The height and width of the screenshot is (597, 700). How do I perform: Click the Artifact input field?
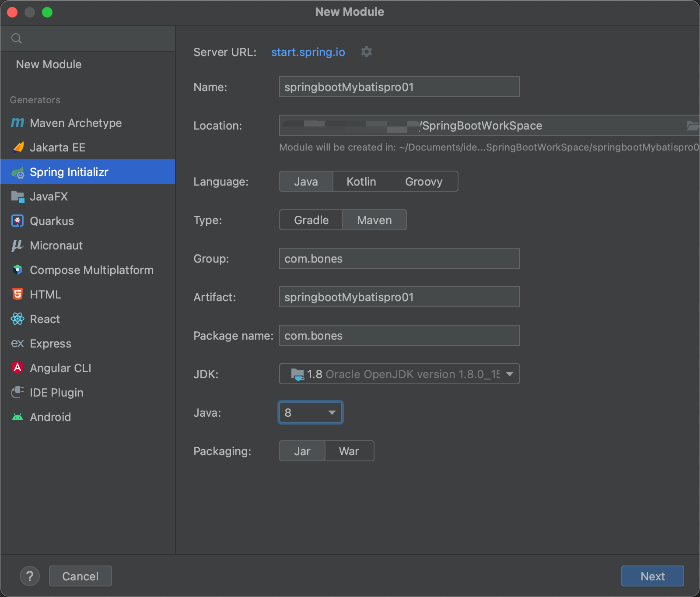pos(399,297)
